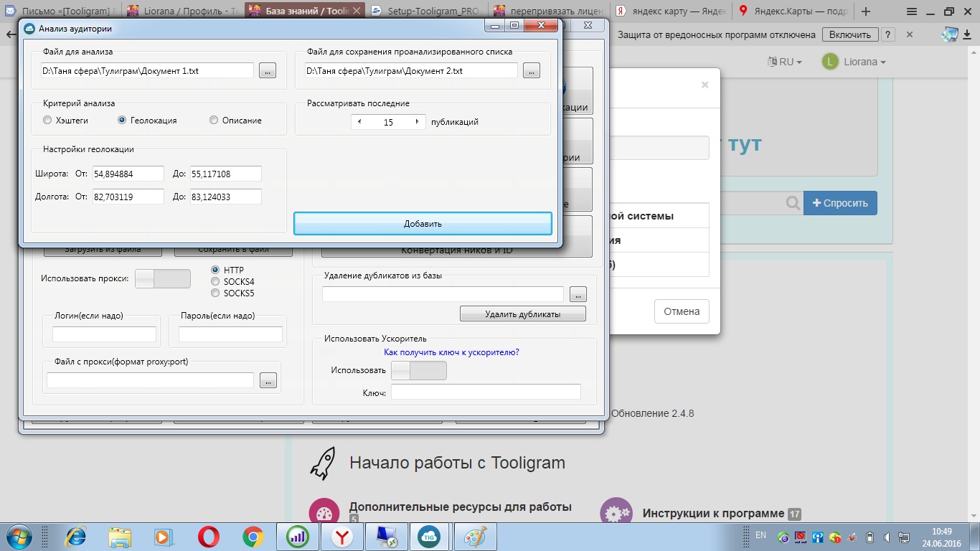Viewport: 980px width, 551px height.
Task: Toggle the Использовать прокси switch
Action: coord(163,278)
